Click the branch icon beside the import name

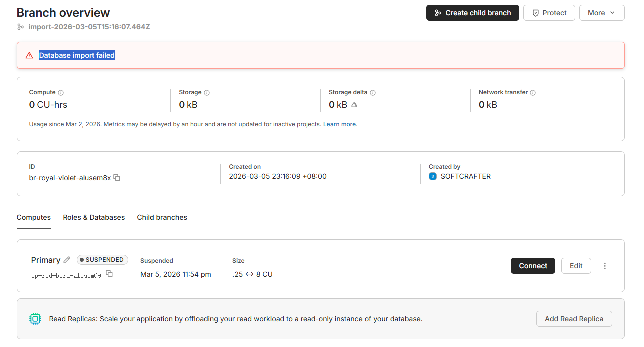[20, 27]
